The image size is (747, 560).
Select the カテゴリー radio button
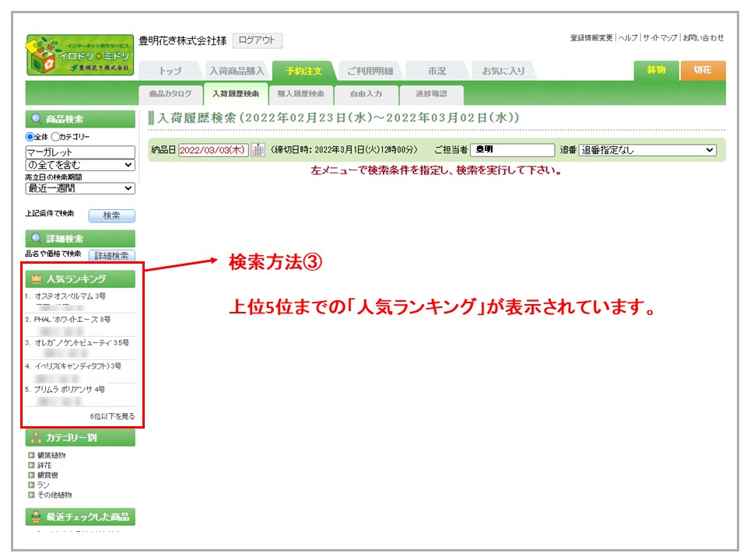coord(55,137)
